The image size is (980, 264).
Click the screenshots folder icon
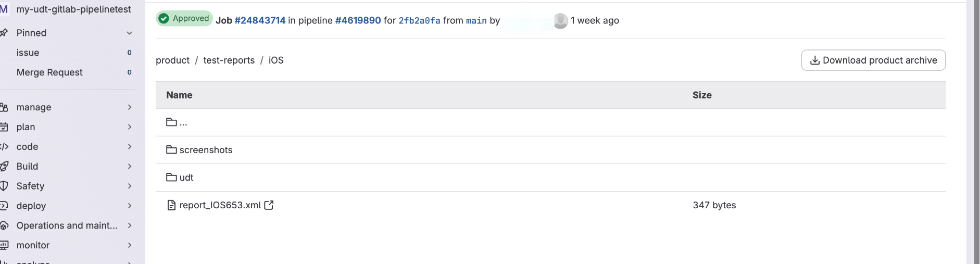tap(171, 150)
